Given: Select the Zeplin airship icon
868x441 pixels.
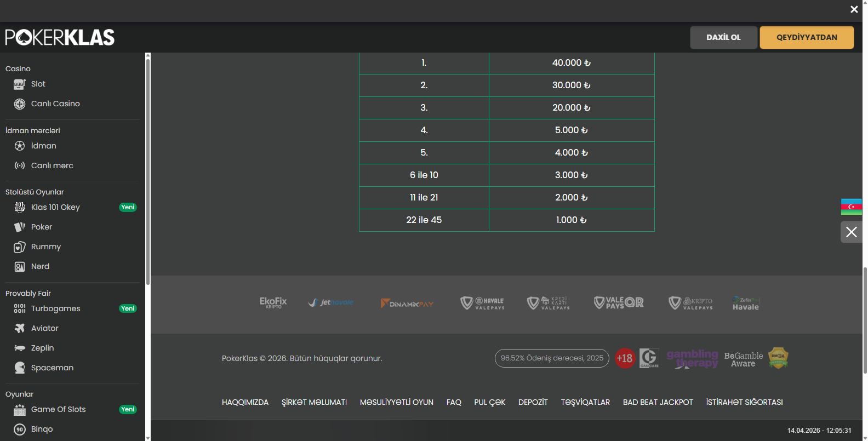Looking at the screenshot, I should coord(20,348).
